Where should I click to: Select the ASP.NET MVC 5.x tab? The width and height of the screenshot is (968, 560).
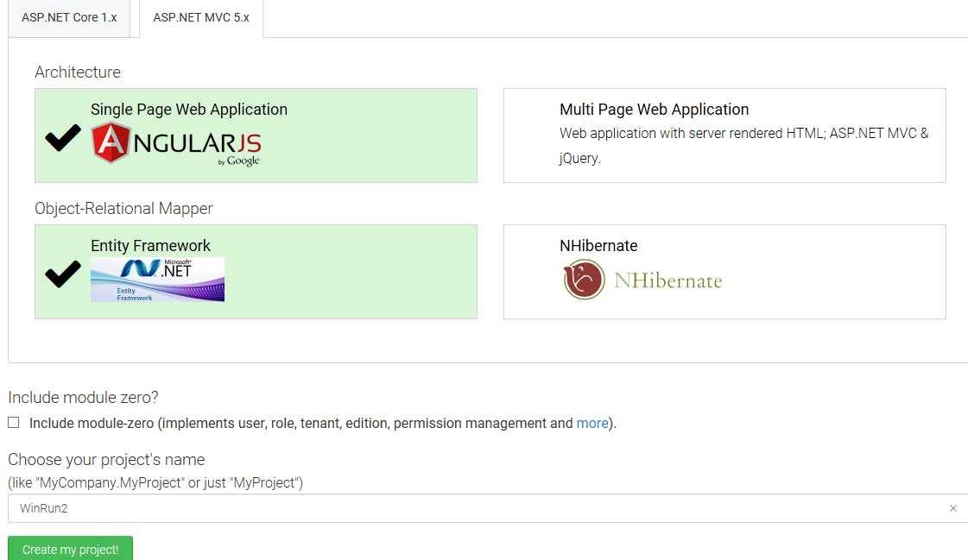[201, 18]
